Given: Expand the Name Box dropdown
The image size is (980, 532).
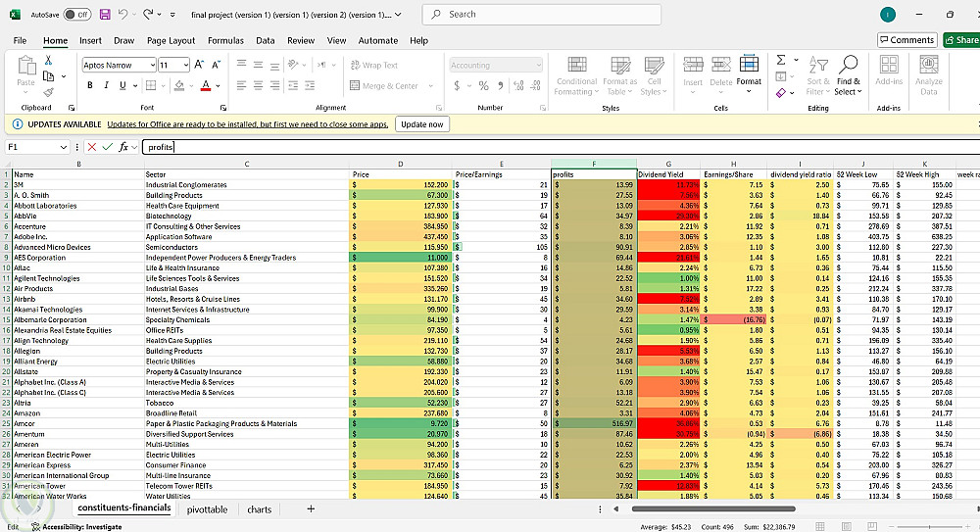Looking at the screenshot, I should pos(64,147).
